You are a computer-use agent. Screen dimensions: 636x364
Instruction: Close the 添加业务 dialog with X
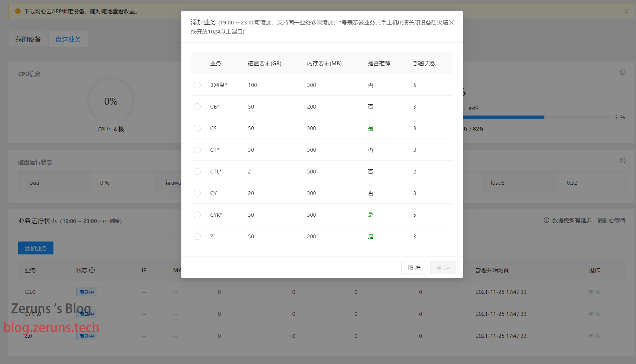451,22
